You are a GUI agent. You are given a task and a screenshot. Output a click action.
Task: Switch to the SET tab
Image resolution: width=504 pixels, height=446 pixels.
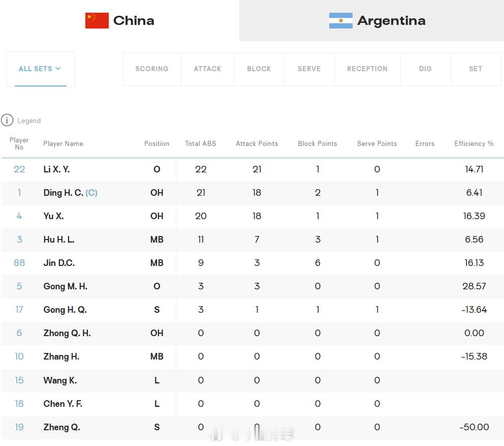(x=476, y=69)
